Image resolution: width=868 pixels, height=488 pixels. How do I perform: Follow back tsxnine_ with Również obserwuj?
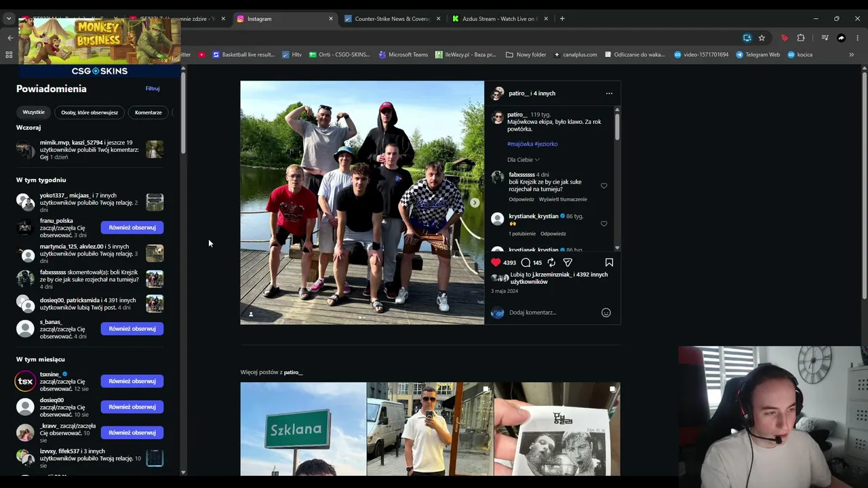(132, 381)
